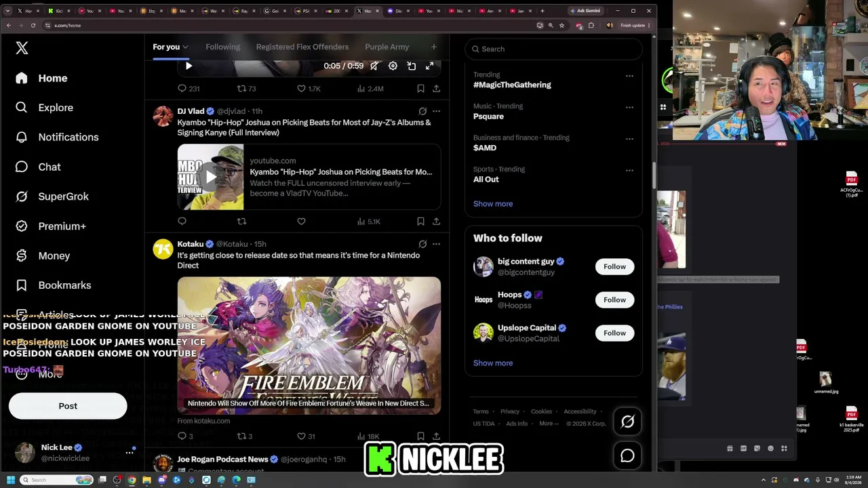Open Grok actions on Kotaku's post
This screenshot has height=488, width=868.
click(422, 244)
